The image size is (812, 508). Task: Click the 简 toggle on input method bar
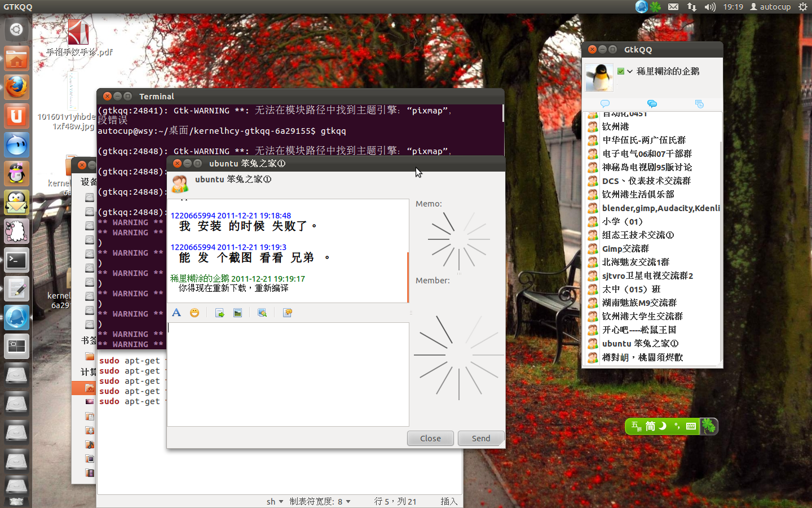(650, 426)
